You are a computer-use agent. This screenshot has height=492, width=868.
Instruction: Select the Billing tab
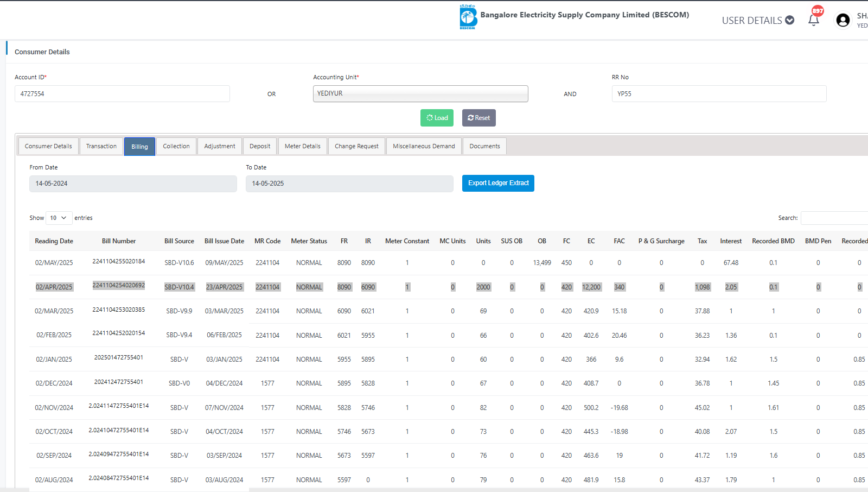point(139,147)
